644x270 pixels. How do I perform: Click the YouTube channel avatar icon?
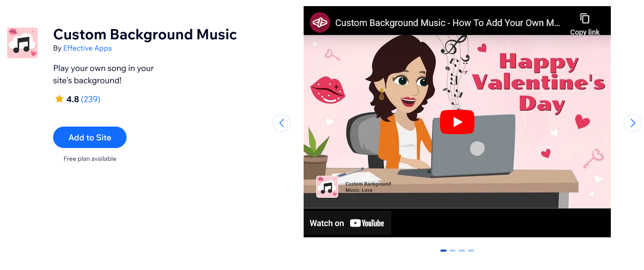tap(320, 22)
